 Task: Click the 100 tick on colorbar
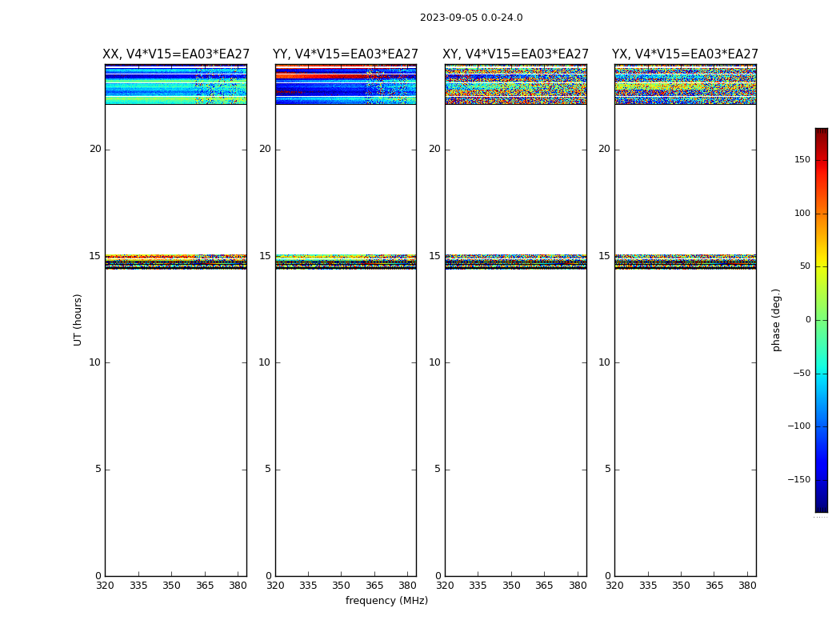pos(802,213)
